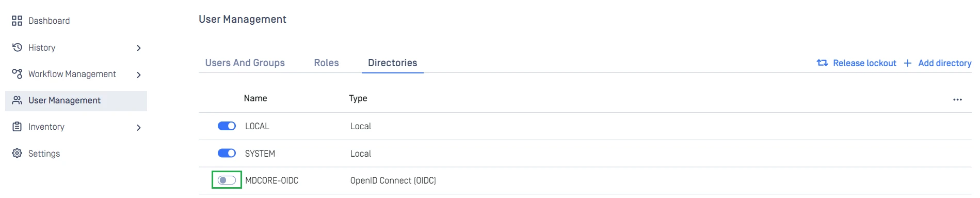The height and width of the screenshot is (198, 980).
Task: Enable the MDCORE-OIDC directory toggle
Action: (227, 180)
